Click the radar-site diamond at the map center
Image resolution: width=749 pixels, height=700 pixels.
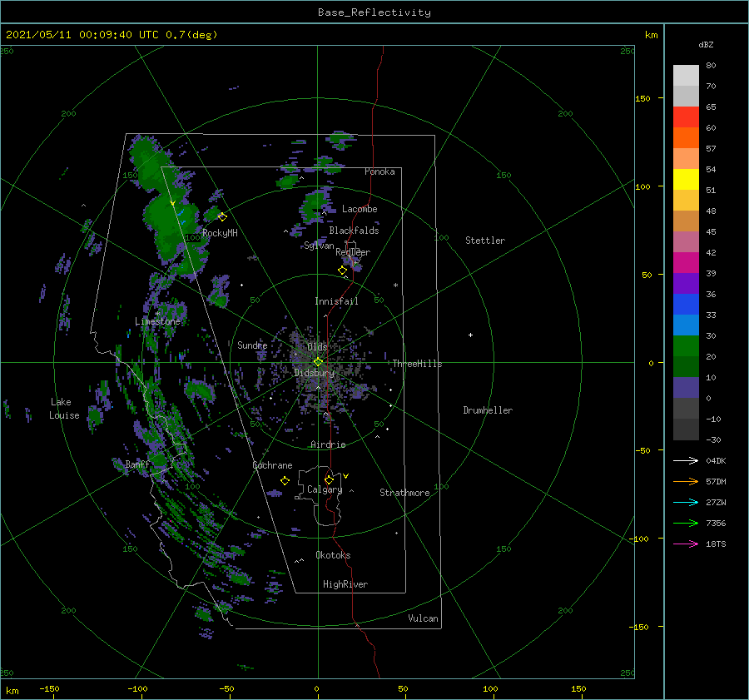[x=318, y=362]
